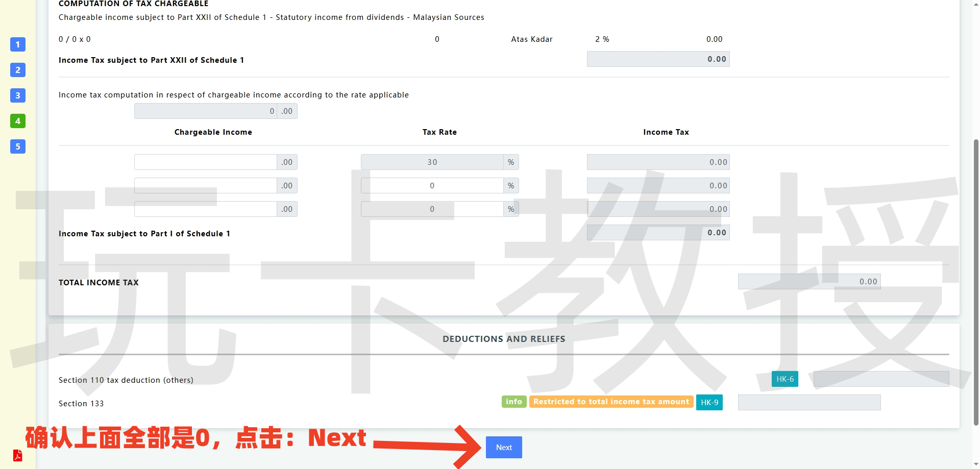The height and width of the screenshot is (469, 980).
Task: Click third row Income Tax result field
Action: tap(658, 209)
